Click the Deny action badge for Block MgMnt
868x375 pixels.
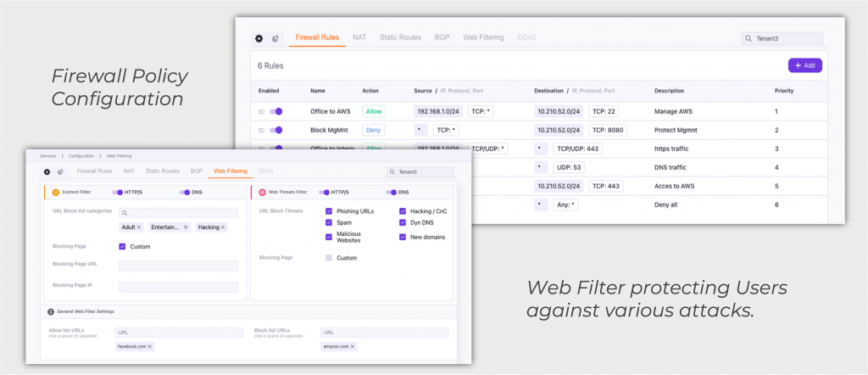coord(373,130)
